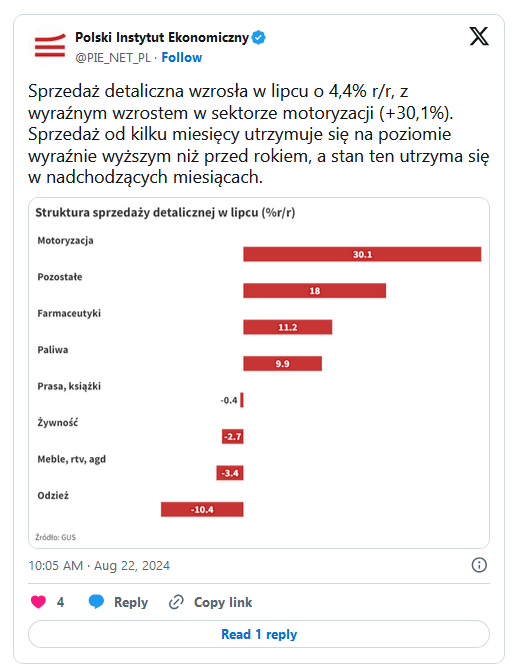Open the retail sales chart image title

click(165, 213)
